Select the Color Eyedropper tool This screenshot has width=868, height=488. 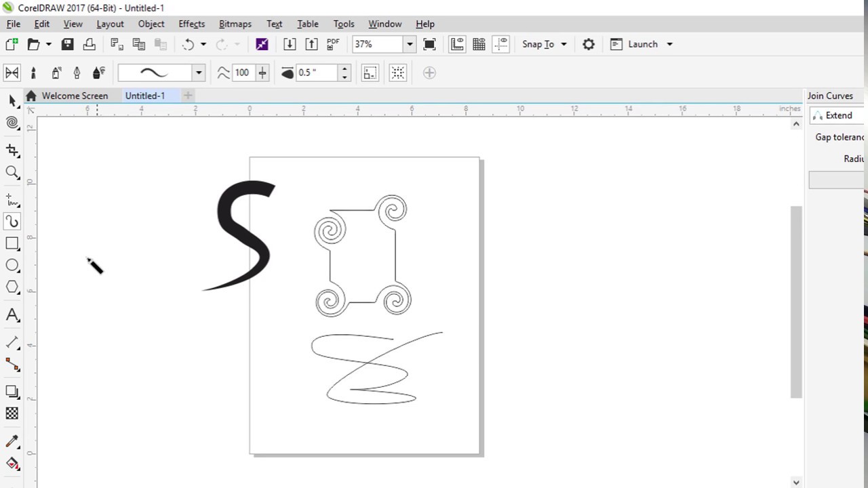(12, 441)
